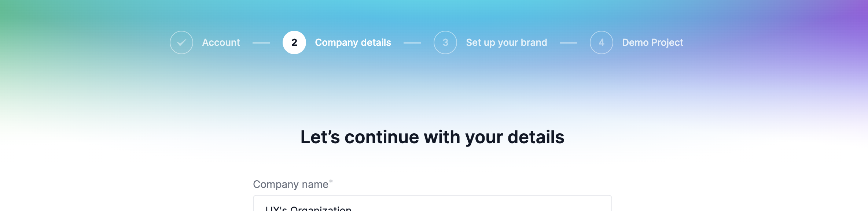Click the green gradient corner of the banner
The width and height of the screenshot is (868, 211).
pos(15,15)
